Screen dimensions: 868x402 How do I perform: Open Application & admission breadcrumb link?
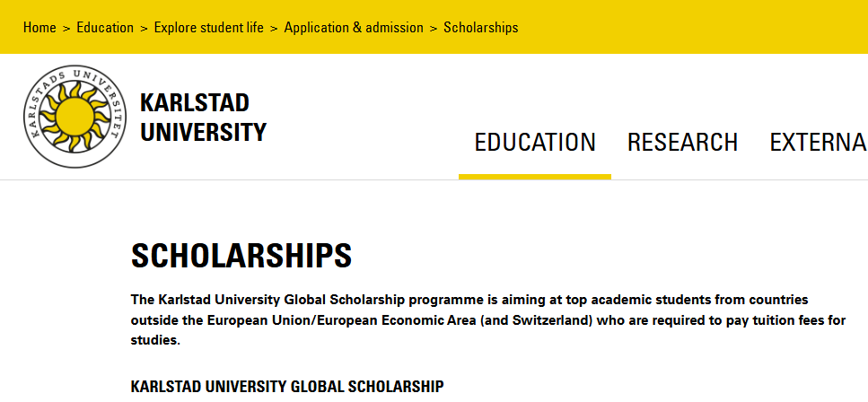(354, 28)
